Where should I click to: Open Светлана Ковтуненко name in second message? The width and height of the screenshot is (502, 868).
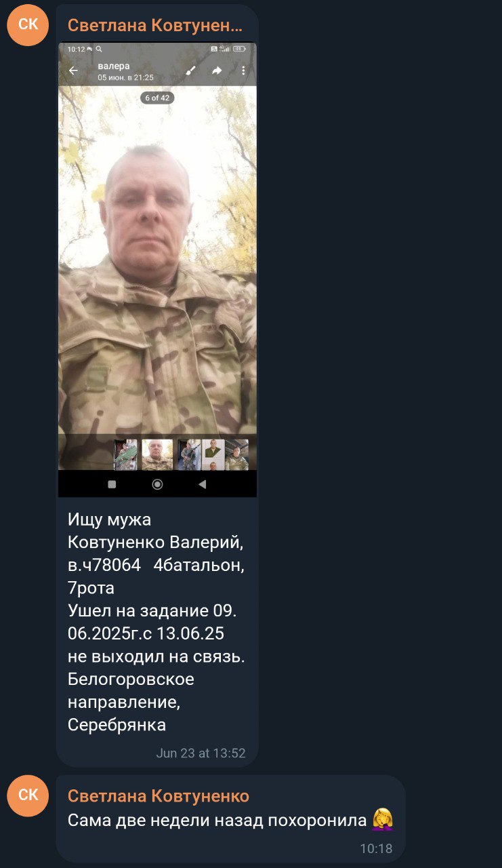click(159, 796)
